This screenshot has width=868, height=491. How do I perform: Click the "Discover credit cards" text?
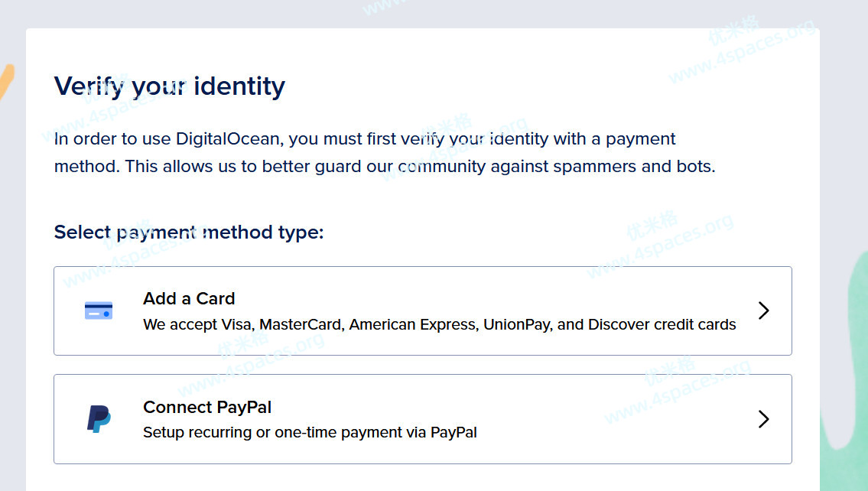(x=662, y=324)
